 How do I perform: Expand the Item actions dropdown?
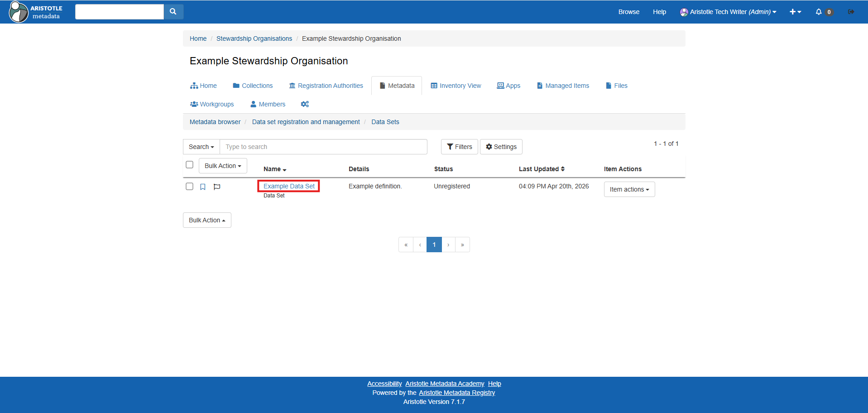click(629, 189)
